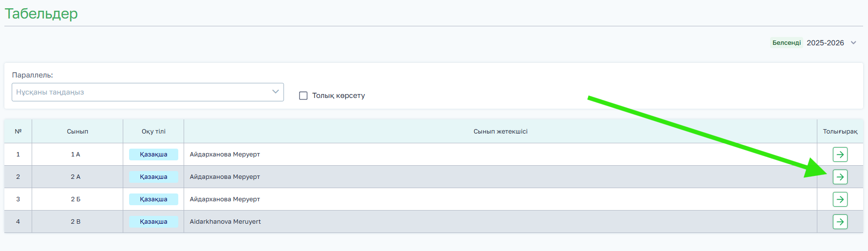Open details arrow for class 2 В
868x251 pixels.
(x=840, y=222)
